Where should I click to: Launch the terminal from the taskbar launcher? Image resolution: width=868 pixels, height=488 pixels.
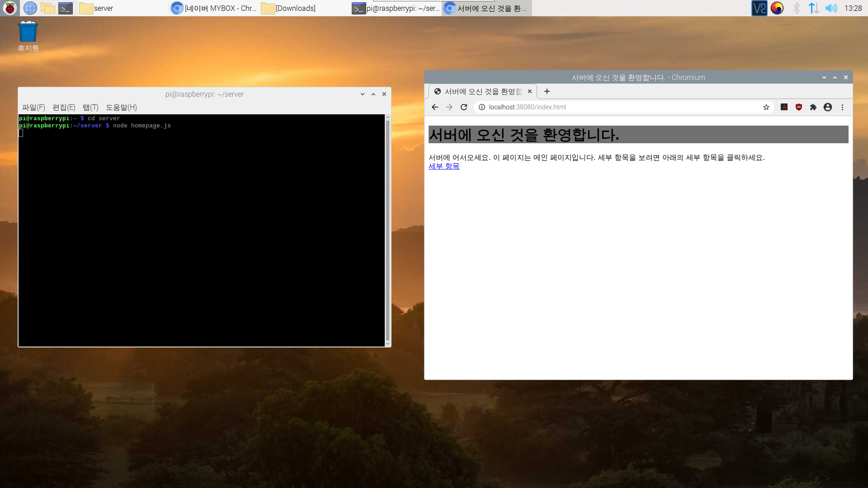tap(66, 8)
